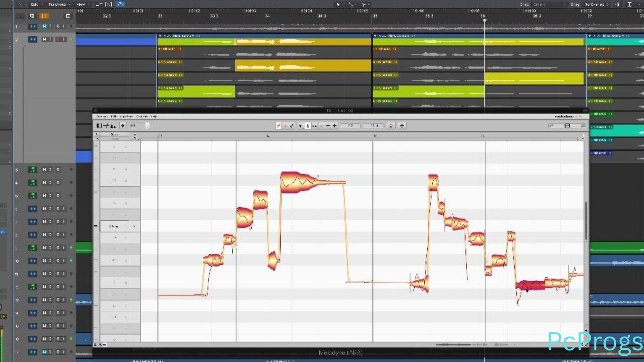
Task: Open Drag mode dropdown in Logic toolbar
Action: tap(597, 4)
